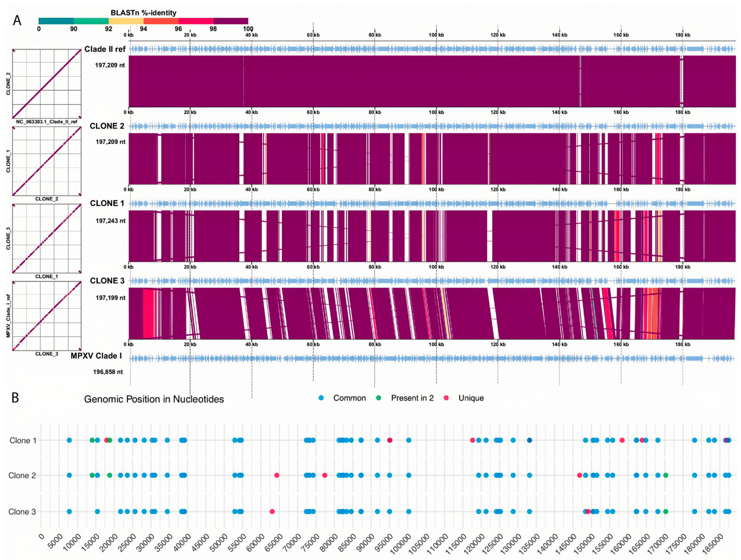Click the CLONE 2 track label
The height and width of the screenshot is (560, 741).
coord(107,126)
